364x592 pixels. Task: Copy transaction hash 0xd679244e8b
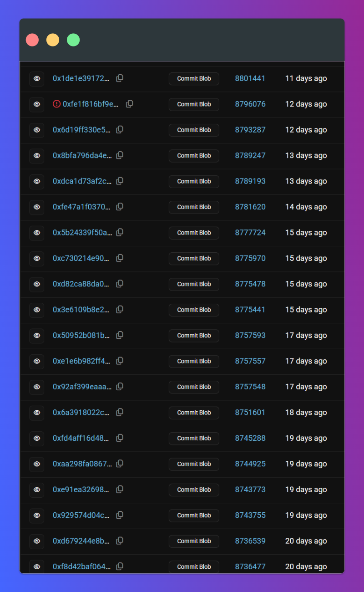coord(120,541)
